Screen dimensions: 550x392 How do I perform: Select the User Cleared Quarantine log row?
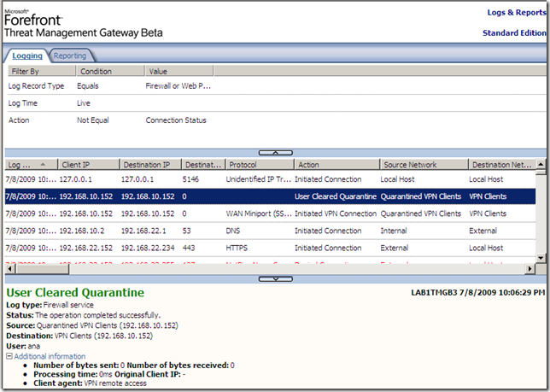click(x=270, y=196)
